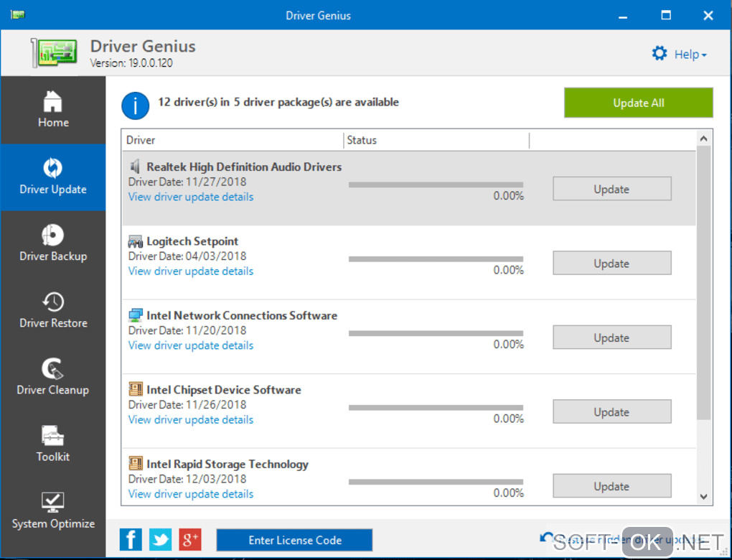Select the Intel Network Connections Software title
The height and width of the screenshot is (560, 732).
242,315
